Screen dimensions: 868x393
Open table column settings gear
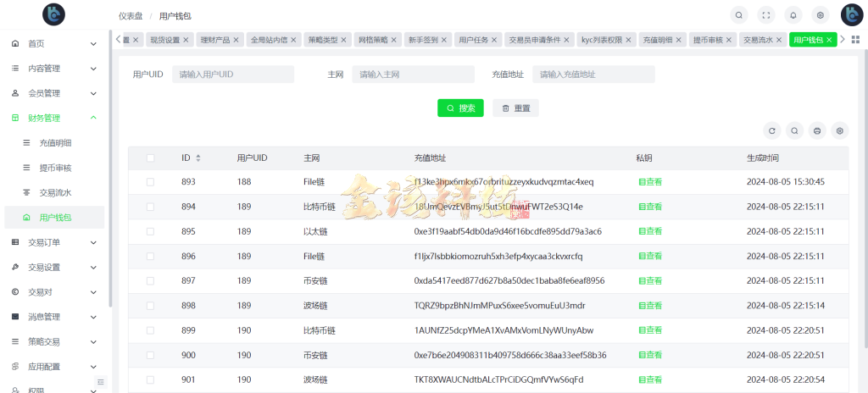840,130
